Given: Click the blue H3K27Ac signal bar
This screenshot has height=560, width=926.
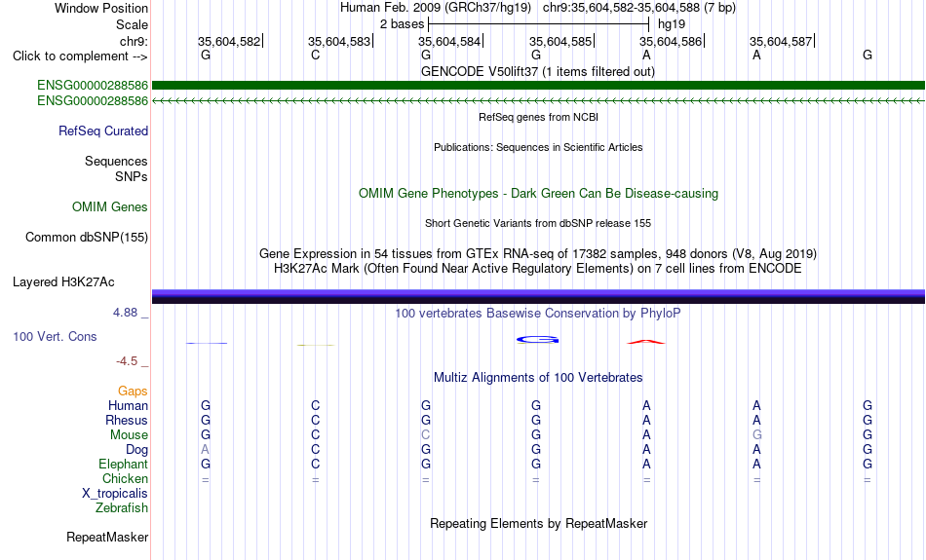Looking at the screenshot, I should point(538,296).
